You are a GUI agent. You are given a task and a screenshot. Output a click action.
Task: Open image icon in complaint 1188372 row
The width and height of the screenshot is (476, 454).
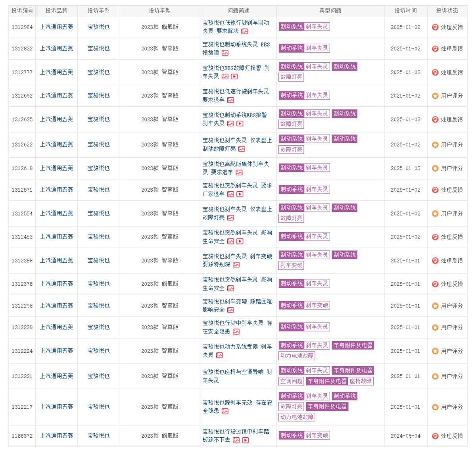pyautogui.click(x=236, y=440)
